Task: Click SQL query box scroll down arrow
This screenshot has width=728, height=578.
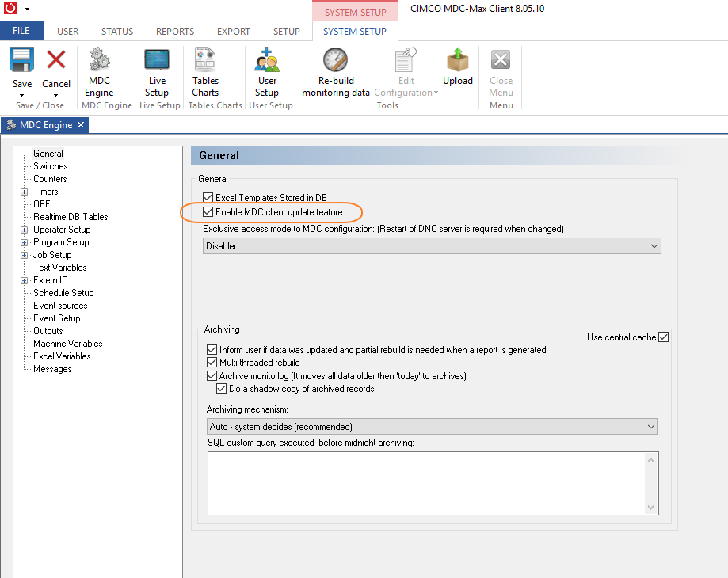Action: click(650, 507)
